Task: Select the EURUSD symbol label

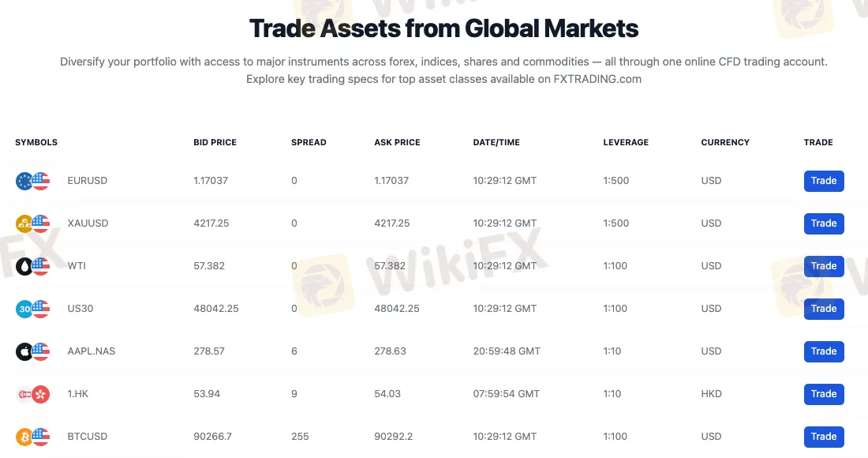Action: tap(87, 181)
